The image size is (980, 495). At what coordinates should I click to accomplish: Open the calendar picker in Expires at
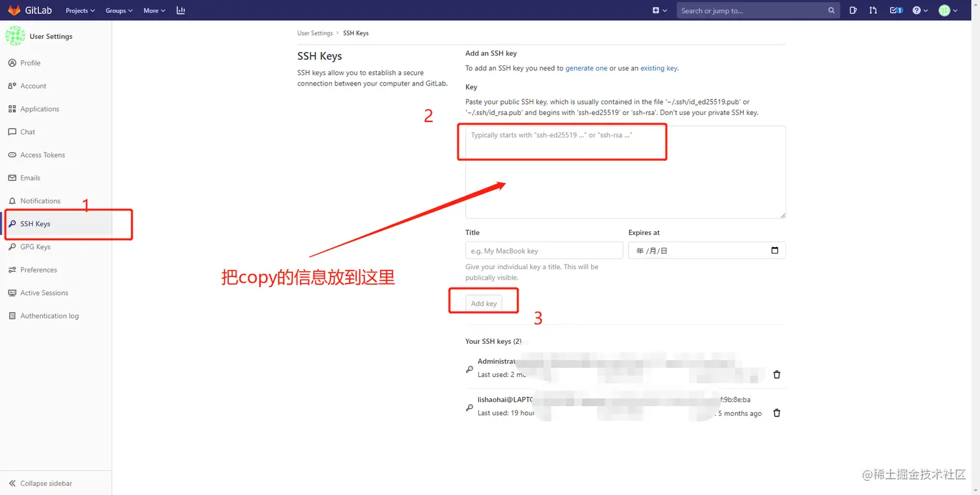[775, 250]
